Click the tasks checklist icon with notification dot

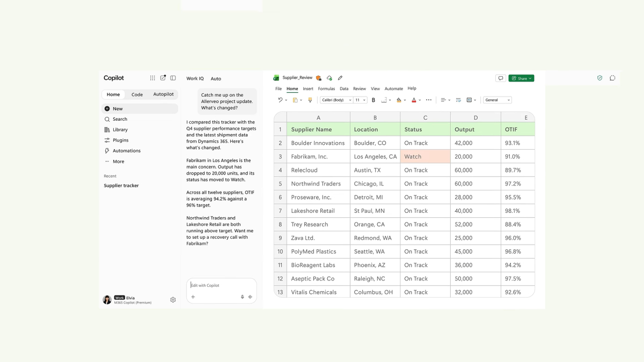pyautogui.click(x=163, y=78)
